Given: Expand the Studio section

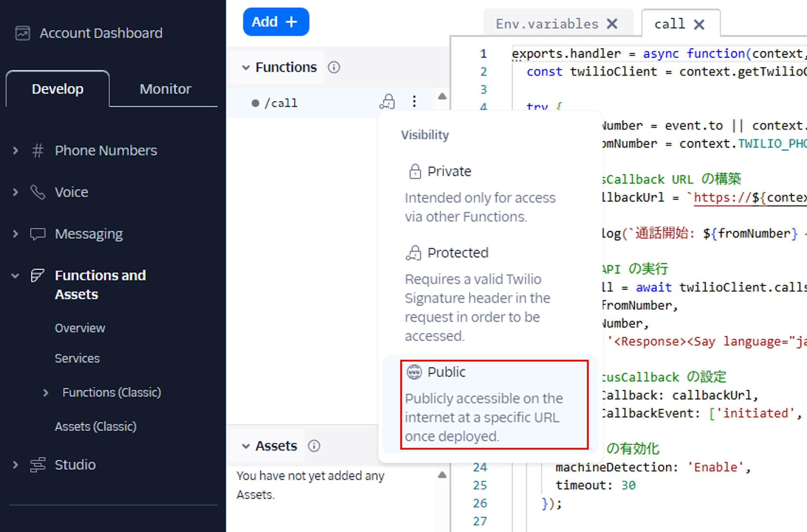Looking at the screenshot, I should [x=15, y=465].
